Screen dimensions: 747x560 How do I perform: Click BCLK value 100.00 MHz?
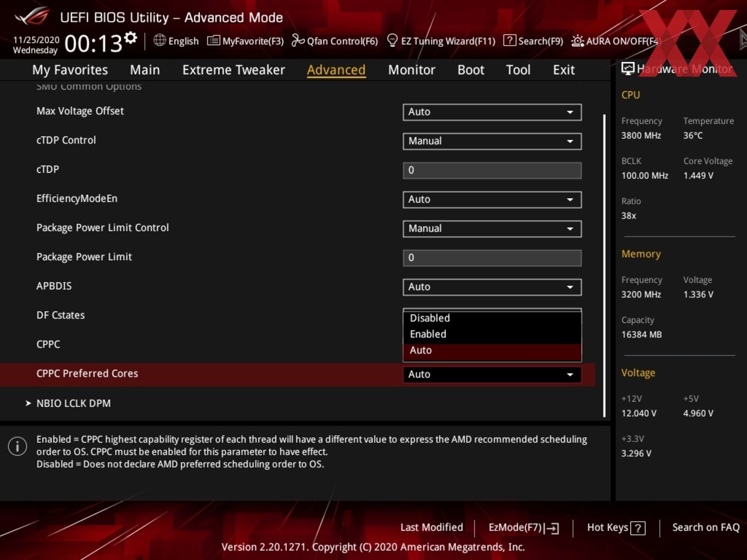[x=645, y=176]
